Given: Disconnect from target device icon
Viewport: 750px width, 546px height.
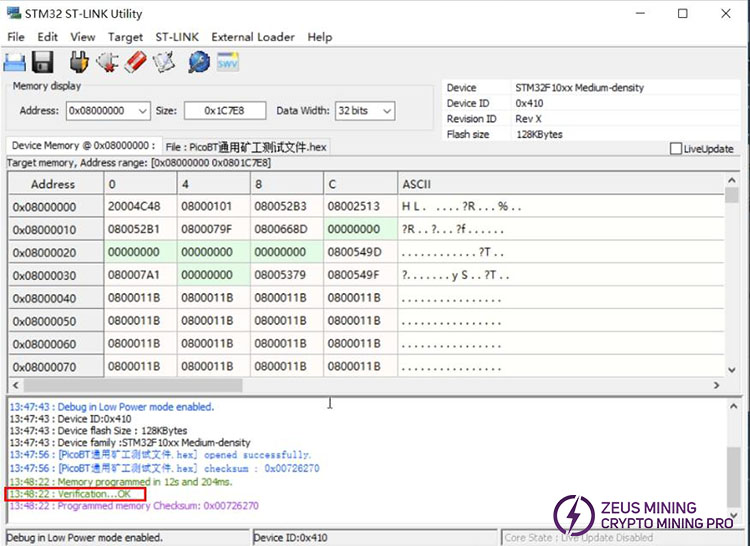Looking at the screenshot, I should click(107, 63).
